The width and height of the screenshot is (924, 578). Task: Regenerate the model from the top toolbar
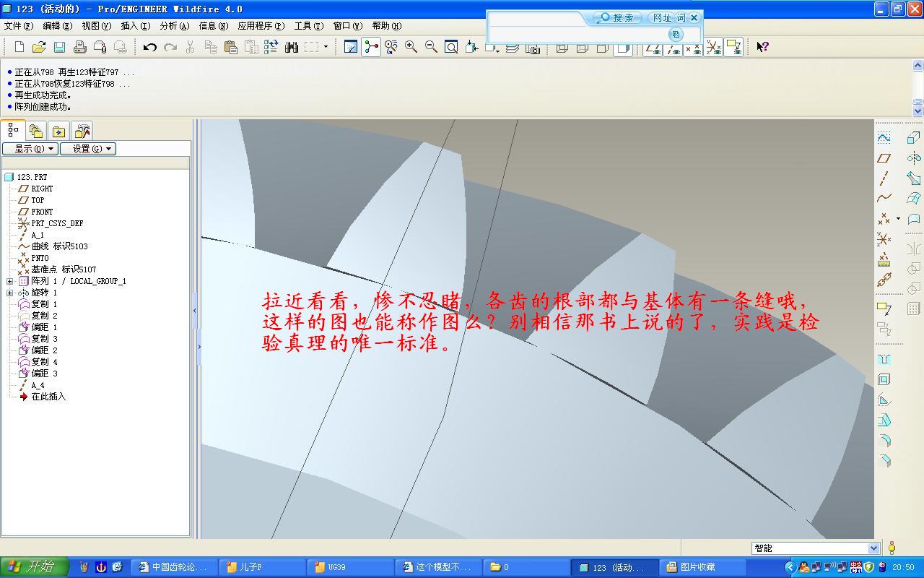pyautogui.click(x=271, y=47)
